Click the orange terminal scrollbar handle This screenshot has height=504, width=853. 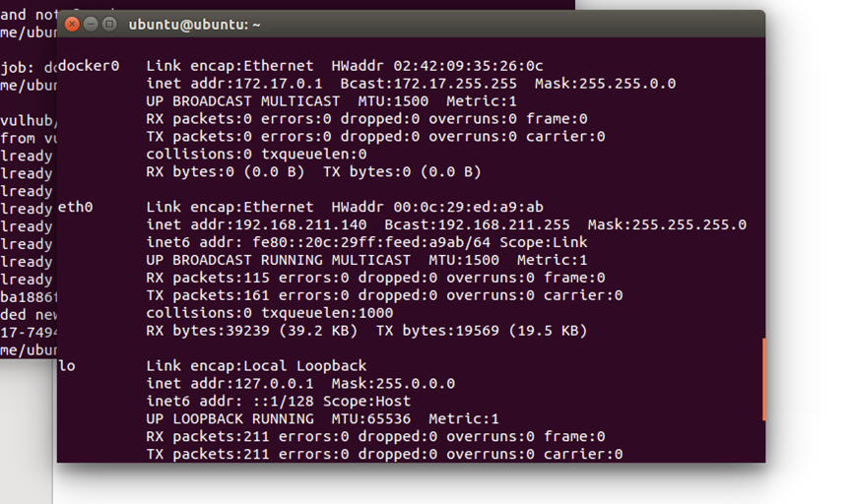coord(763,379)
